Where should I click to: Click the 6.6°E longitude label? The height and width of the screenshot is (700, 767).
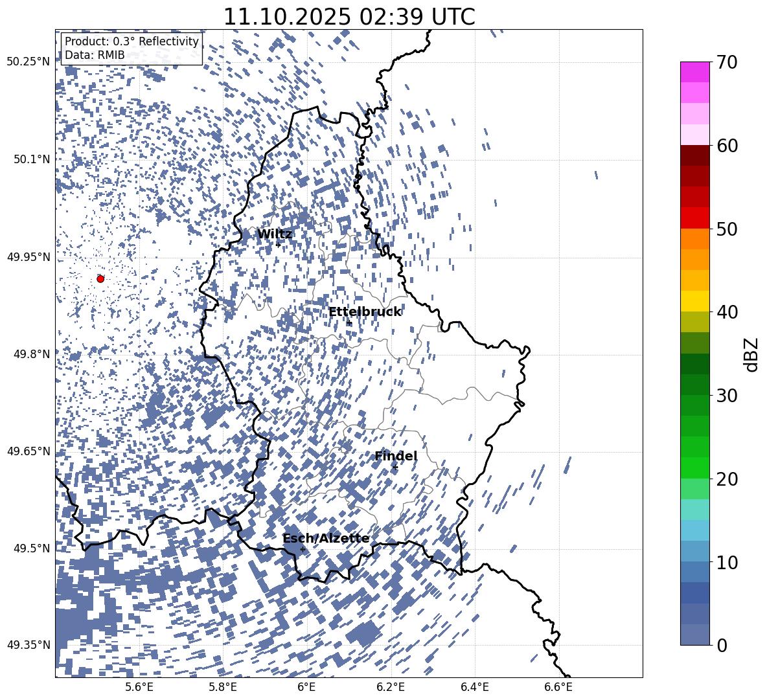tap(558, 687)
